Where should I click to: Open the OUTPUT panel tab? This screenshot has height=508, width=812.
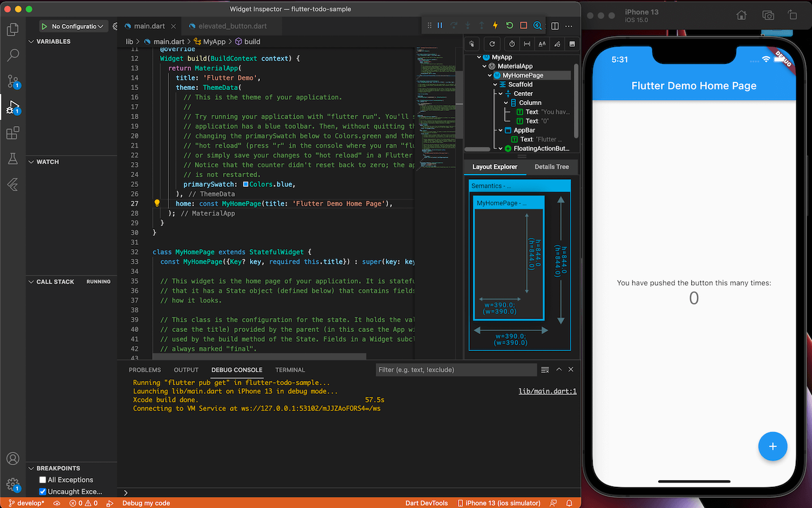click(186, 370)
